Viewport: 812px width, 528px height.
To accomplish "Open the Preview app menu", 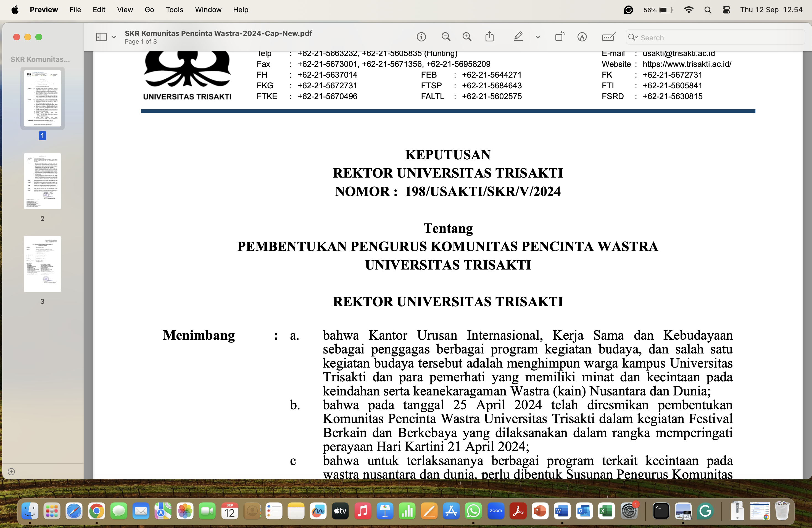I will pos(44,10).
